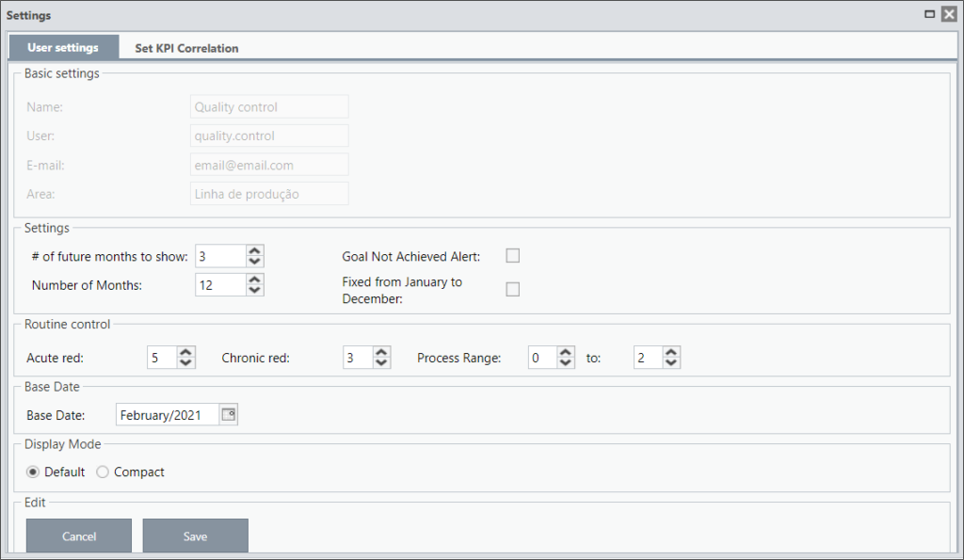Decrease the Chronic red value
964x560 pixels.
[x=381, y=362]
